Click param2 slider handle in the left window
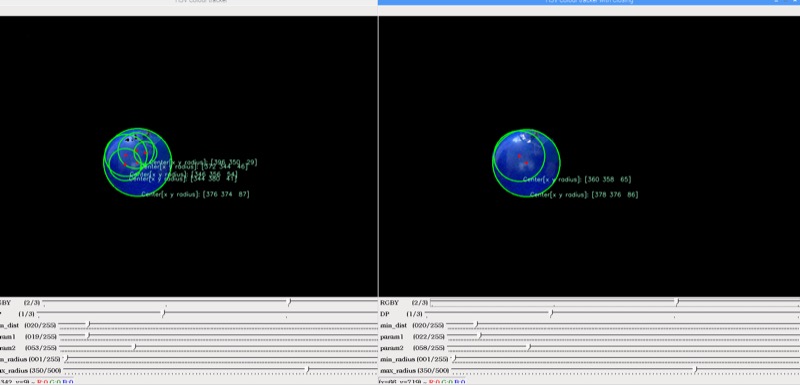This screenshot has height=385, width=800. (134, 348)
